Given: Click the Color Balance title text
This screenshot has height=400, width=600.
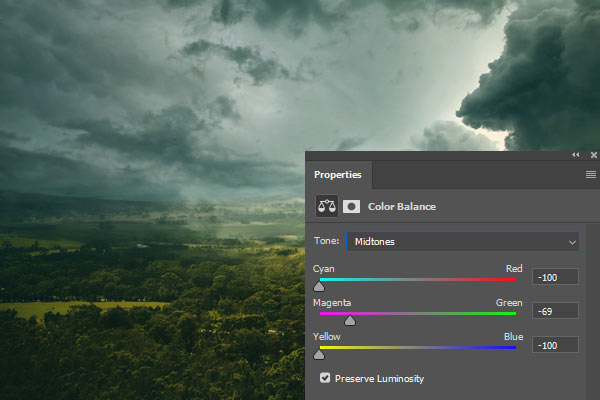Looking at the screenshot, I should pyautogui.click(x=402, y=207).
